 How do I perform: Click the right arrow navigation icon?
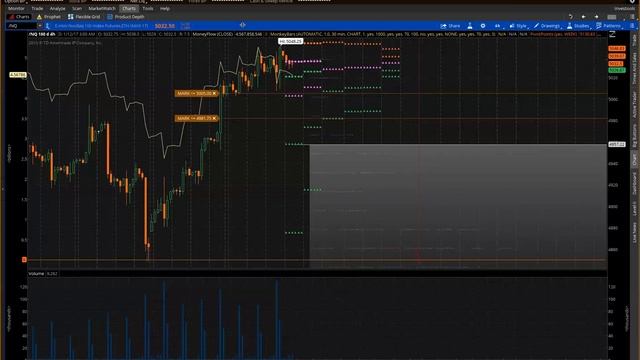(x=596, y=17)
